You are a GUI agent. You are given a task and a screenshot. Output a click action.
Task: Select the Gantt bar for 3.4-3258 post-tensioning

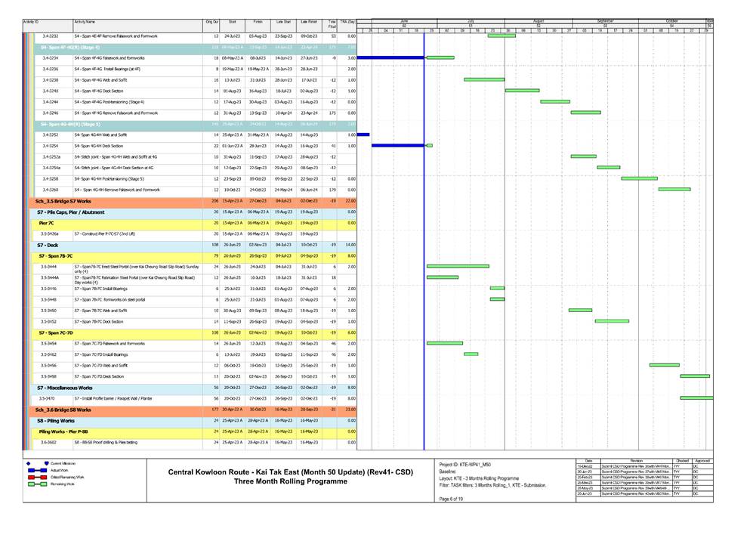click(x=639, y=178)
